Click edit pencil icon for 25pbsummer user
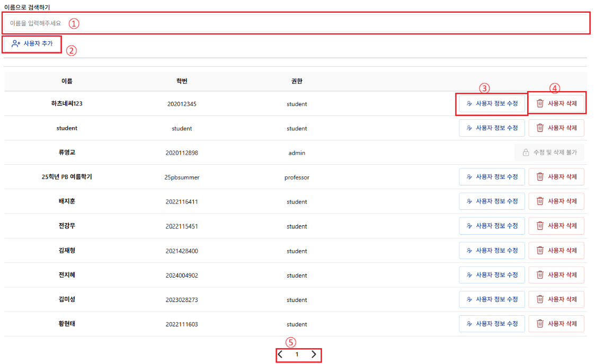596x364 pixels. (x=469, y=177)
